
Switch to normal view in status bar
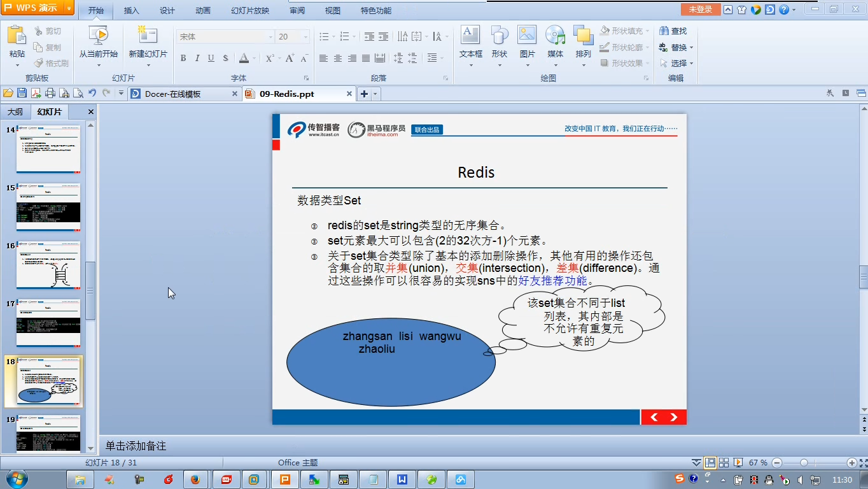(710, 462)
